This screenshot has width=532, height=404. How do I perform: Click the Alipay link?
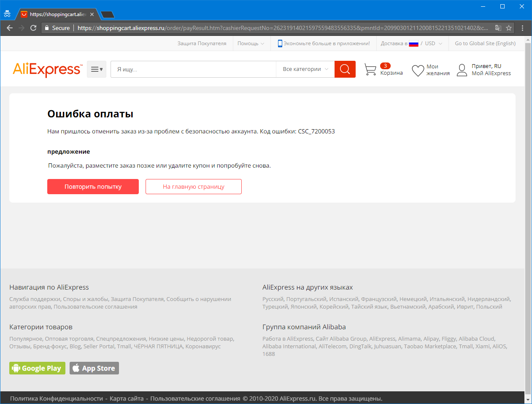point(431,339)
